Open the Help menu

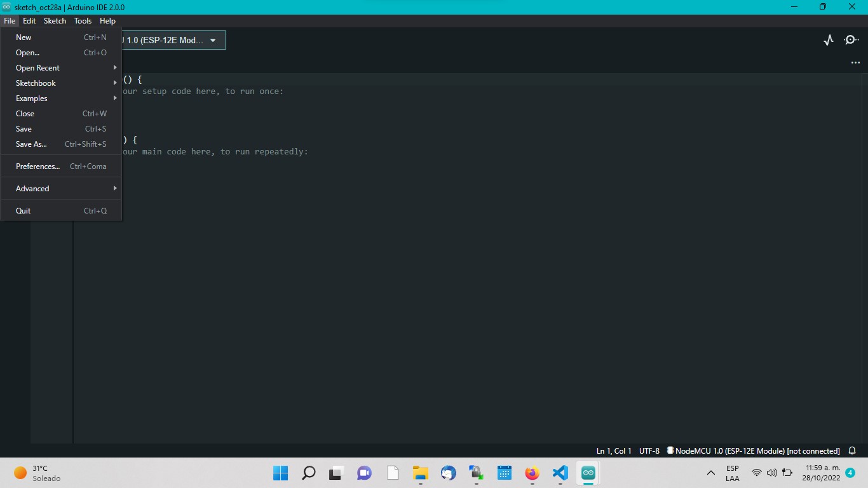pos(107,21)
